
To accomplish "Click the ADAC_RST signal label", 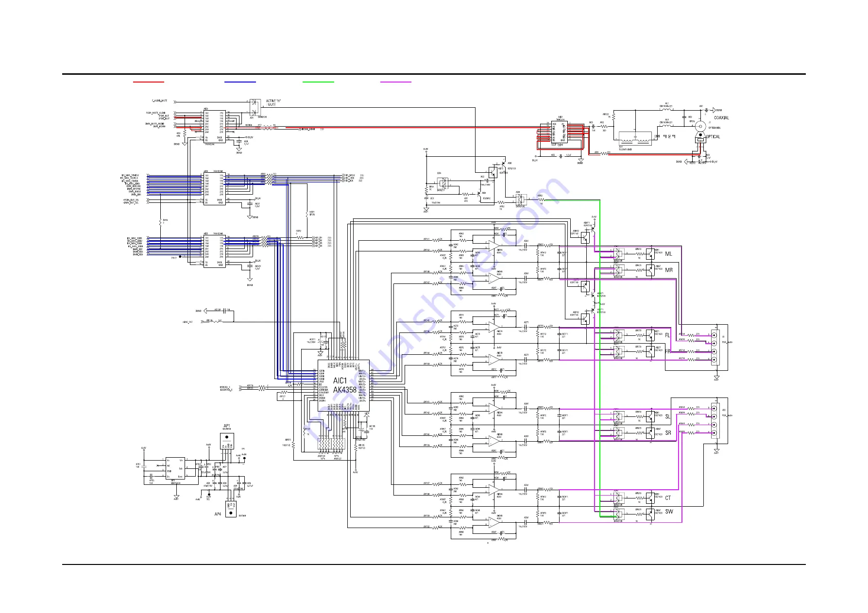I will 188,322.
